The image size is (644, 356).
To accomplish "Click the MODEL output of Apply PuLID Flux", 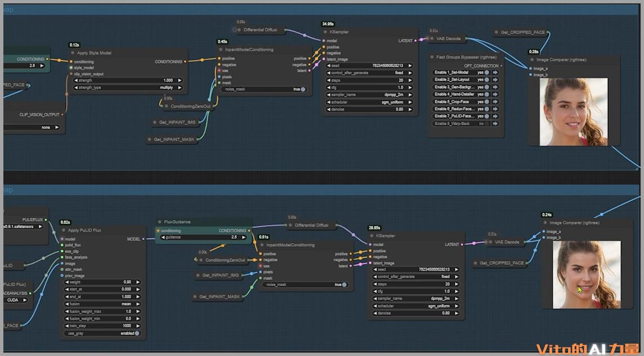I will click(x=143, y=238).
